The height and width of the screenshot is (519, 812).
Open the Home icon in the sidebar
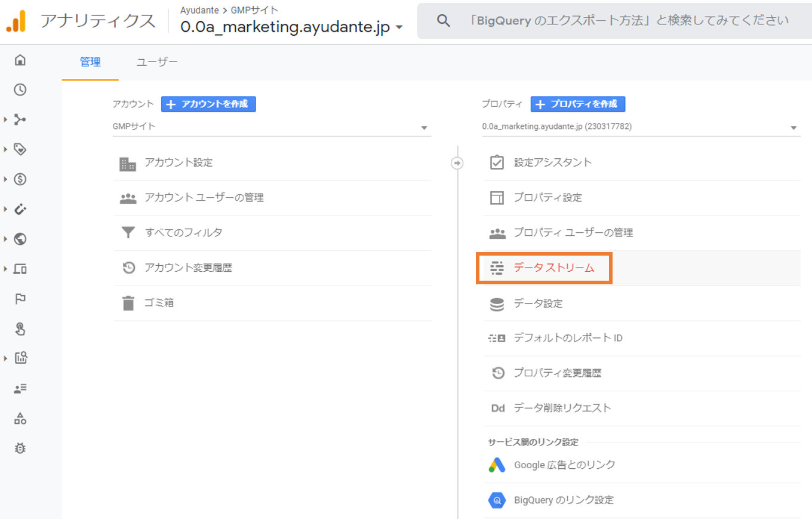[20, 60]
